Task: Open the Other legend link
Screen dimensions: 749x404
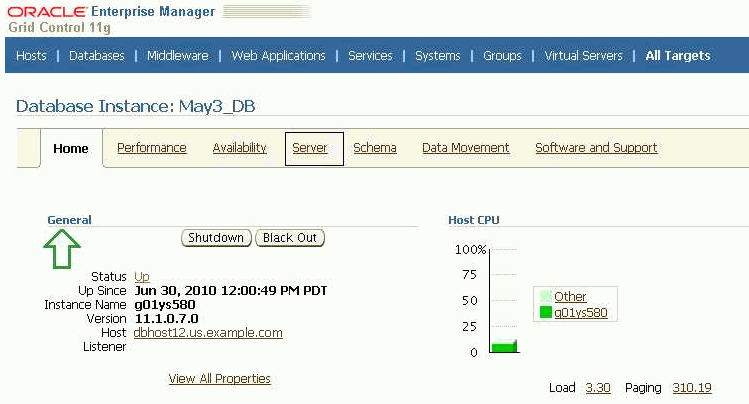Action: click(x=570, y=297)
